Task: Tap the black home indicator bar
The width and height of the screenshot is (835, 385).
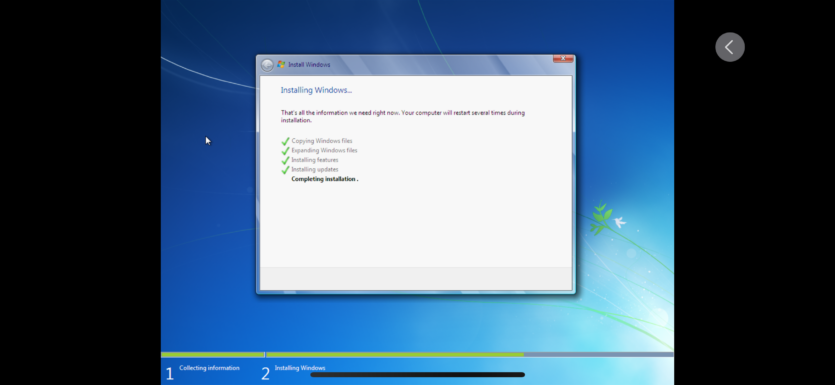Action: click(418, 375)
